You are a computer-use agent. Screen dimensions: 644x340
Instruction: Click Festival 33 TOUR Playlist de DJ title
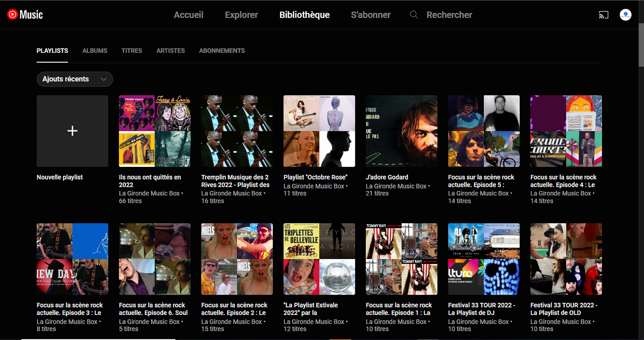pos(482,309)
